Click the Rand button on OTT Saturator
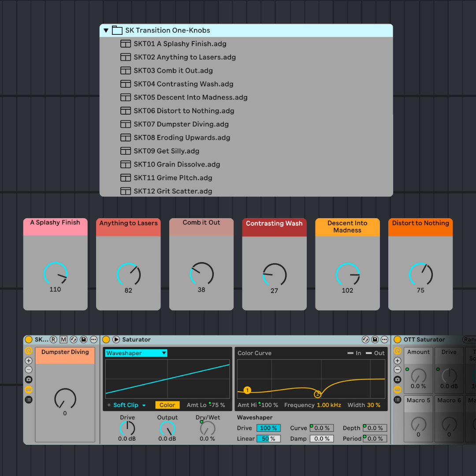The image size is (476, 476). 470,339
